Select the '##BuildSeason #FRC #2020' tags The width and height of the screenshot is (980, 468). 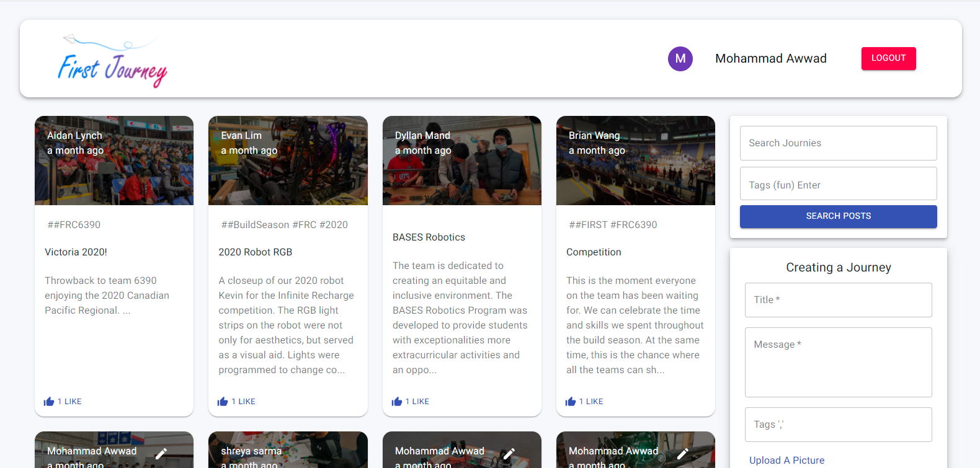click(285, 225)
